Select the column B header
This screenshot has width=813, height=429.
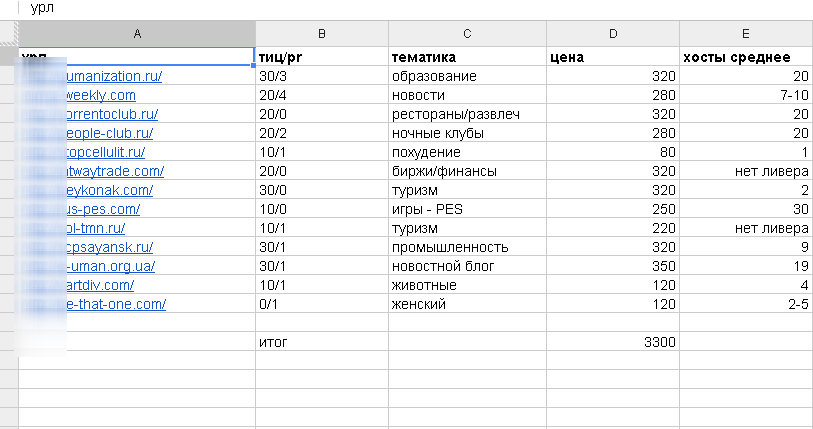[321, 33]
